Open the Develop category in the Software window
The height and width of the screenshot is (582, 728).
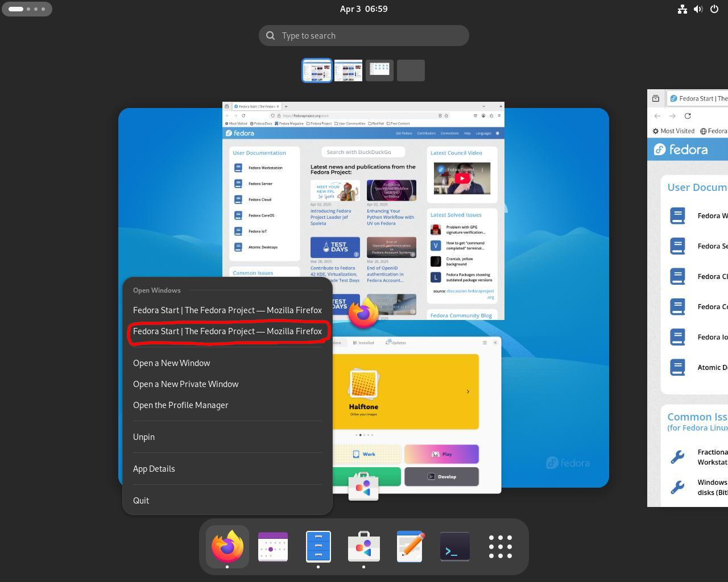pyautogui.click(x=441, y=477)
